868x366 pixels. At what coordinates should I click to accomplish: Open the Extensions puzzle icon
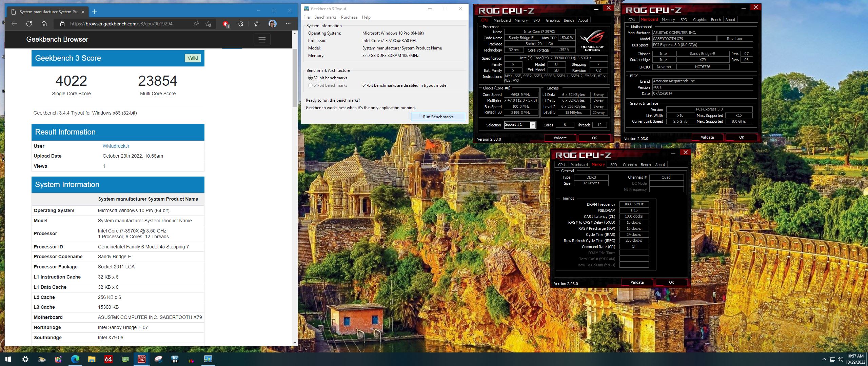click(240, 24)
